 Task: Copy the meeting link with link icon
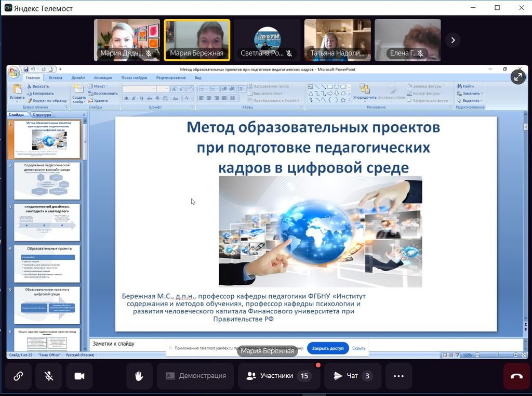coord(18,376)
